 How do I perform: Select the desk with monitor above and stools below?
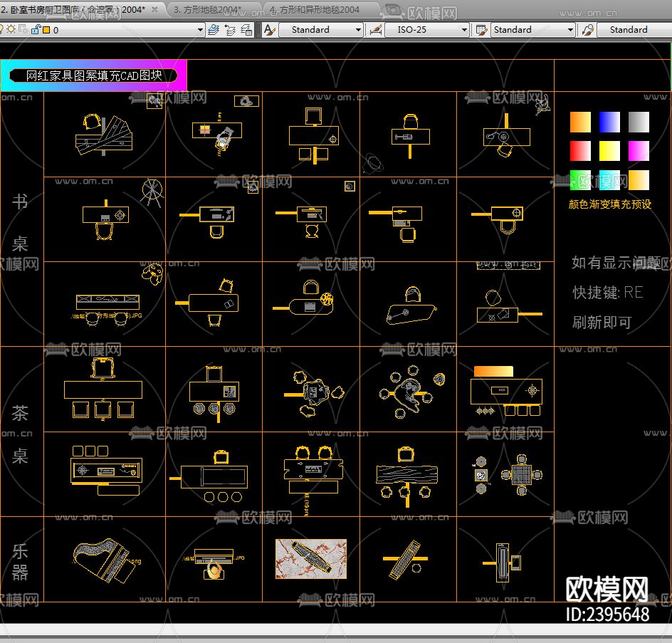[x=314, y=135]
